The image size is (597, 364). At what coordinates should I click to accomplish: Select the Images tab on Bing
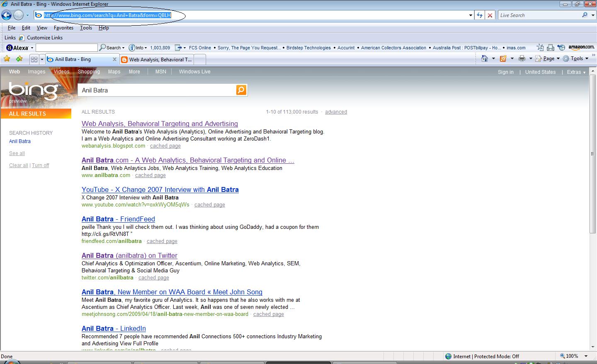point(36,72)
